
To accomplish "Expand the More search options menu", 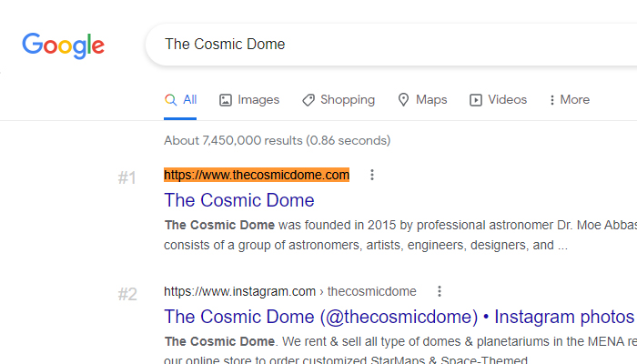I will (x=569, y=99).
